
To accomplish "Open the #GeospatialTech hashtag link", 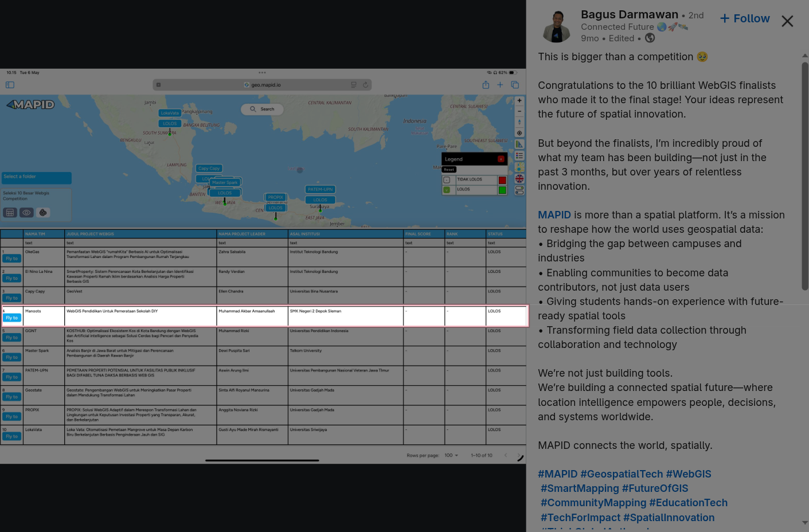I will (x=622, y=474).
